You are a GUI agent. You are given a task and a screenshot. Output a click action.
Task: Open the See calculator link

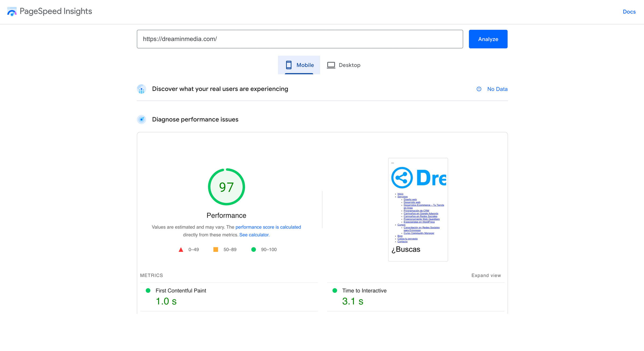254,235
